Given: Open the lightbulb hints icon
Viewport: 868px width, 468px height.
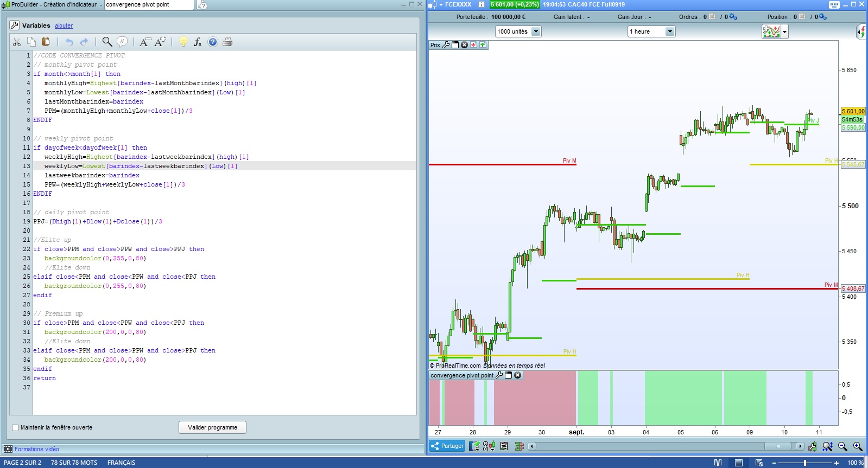Looking at the screenshot, I should [183, 42].
